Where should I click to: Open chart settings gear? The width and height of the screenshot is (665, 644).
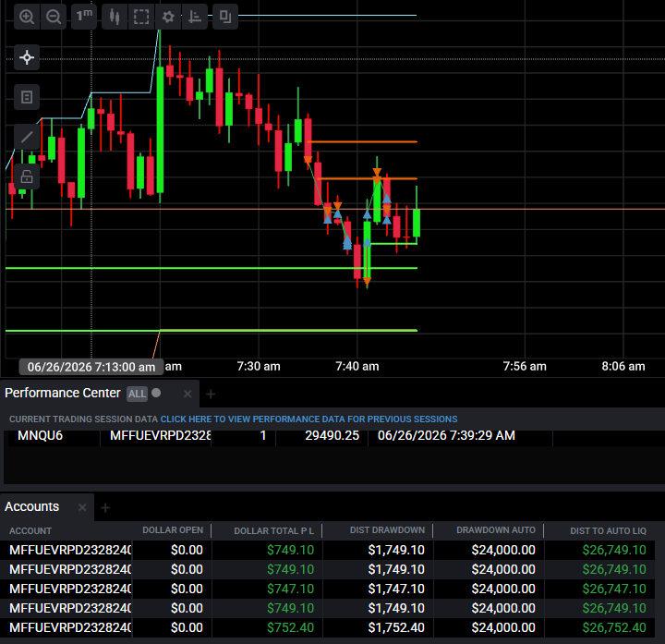(168, 17)
